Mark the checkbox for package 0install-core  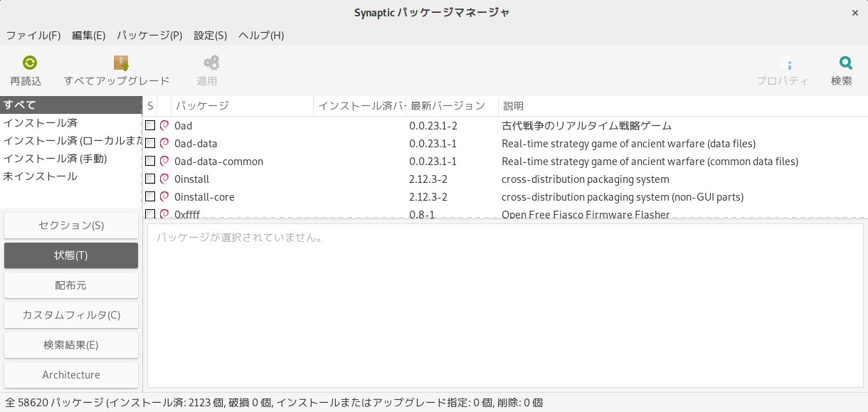click(x=150, y=196)
